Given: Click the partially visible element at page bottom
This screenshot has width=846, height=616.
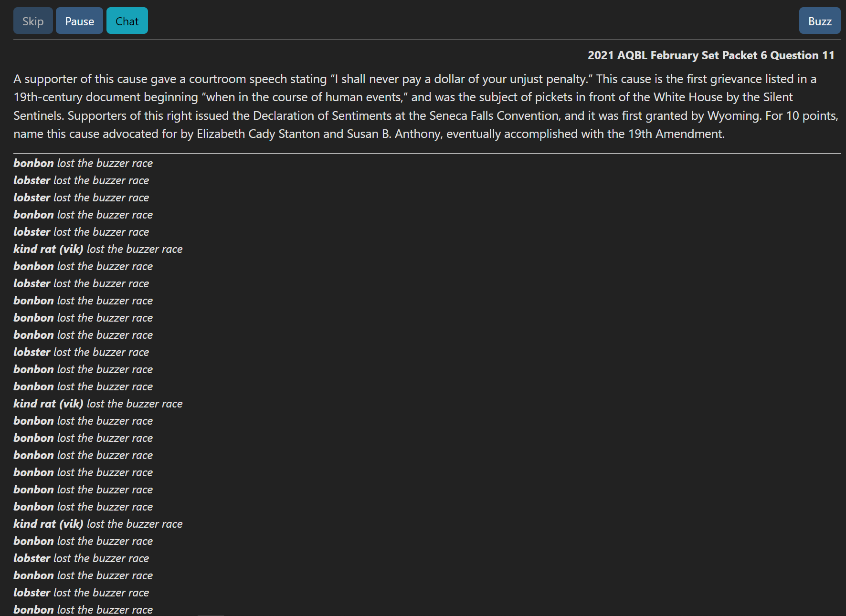Looking at the screenshot, I should (x=211, y=614).
